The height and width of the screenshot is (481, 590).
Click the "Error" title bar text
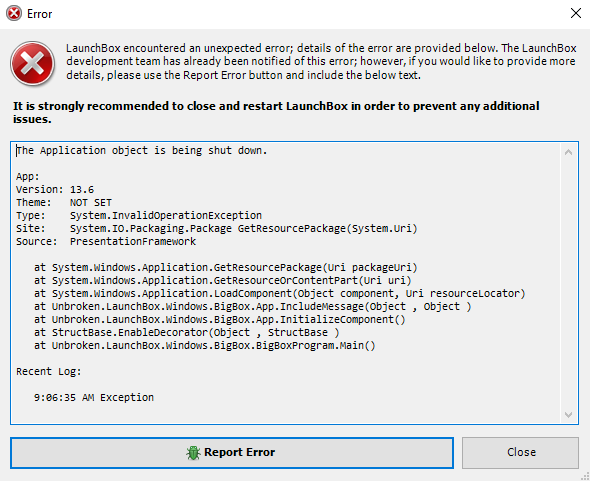pyautogui.click(x=40, y=14)
